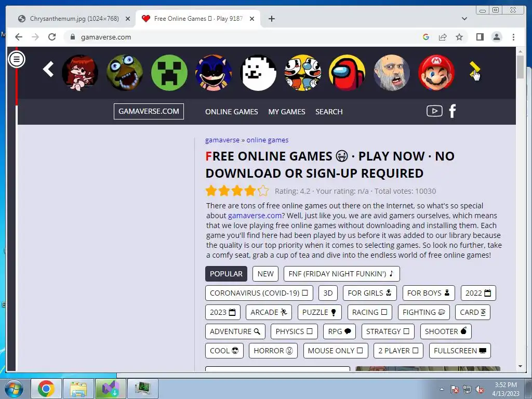This screenshot has height=399, width=532.
Task: Select the bearded old man icon
Action: tap(392, 73)
